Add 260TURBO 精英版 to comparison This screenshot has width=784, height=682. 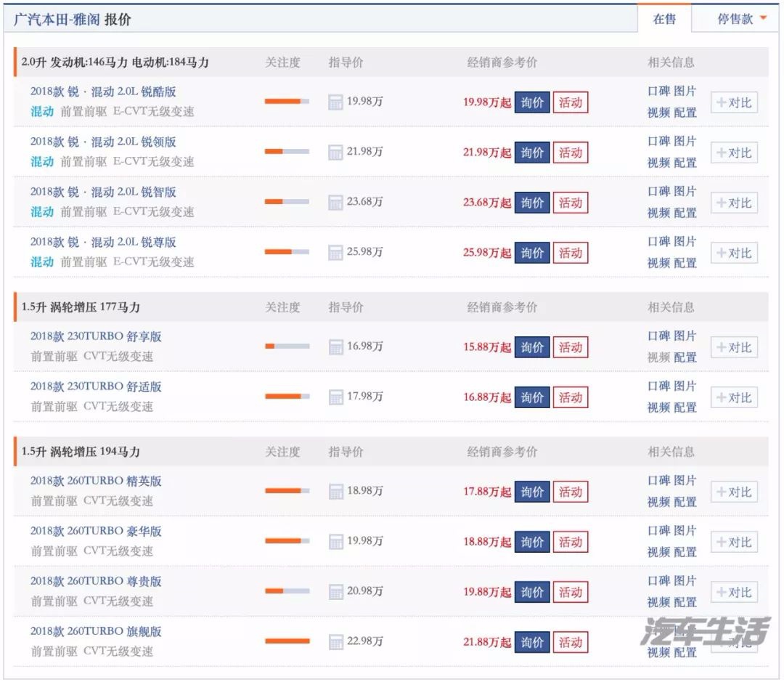(734, 492)
